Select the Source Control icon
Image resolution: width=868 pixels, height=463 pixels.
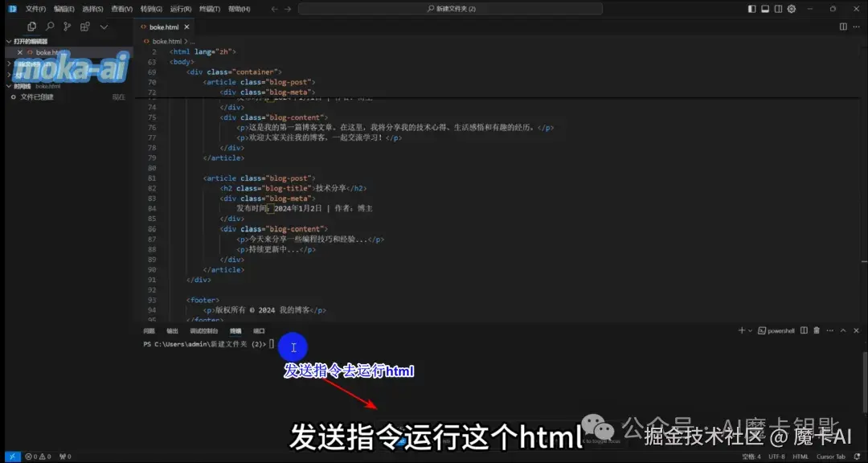(x=66, y=26)
